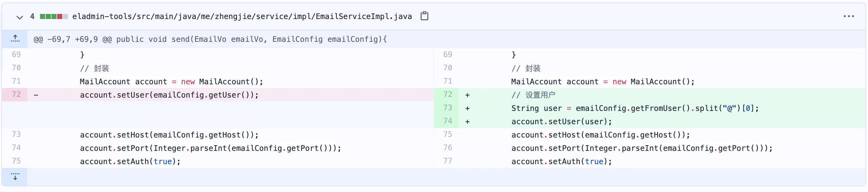868x192 pixels.
Task: Click the EmailServiceImpl.java file path link
Action: coord(241,16)
